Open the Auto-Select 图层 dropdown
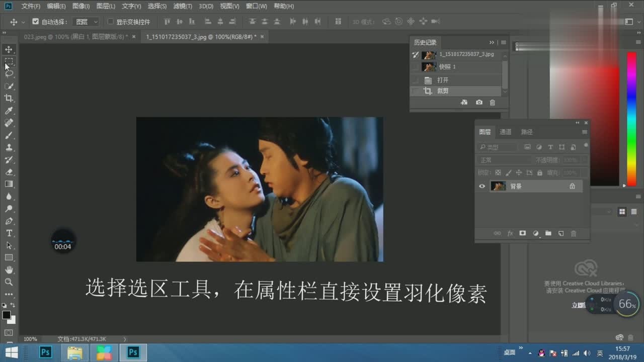The width and height of the screenshot is (644, 362). click(x=86, y=22)
